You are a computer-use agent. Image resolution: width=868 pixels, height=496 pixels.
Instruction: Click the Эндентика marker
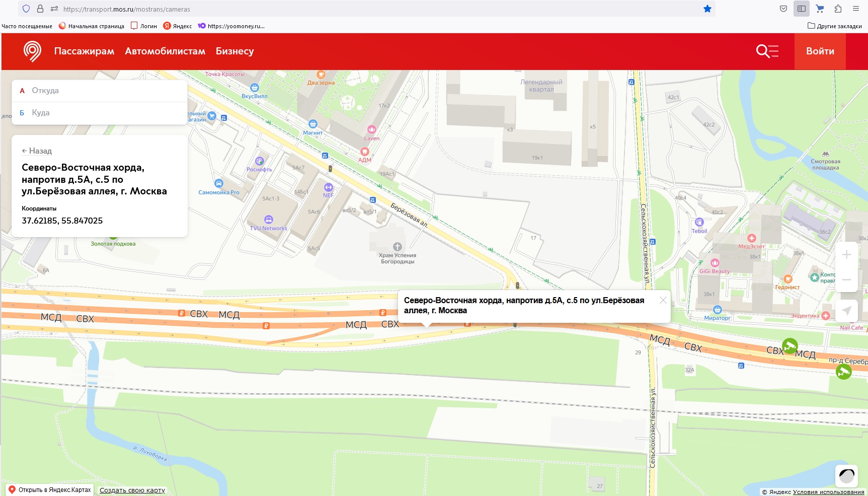(826, 316)
